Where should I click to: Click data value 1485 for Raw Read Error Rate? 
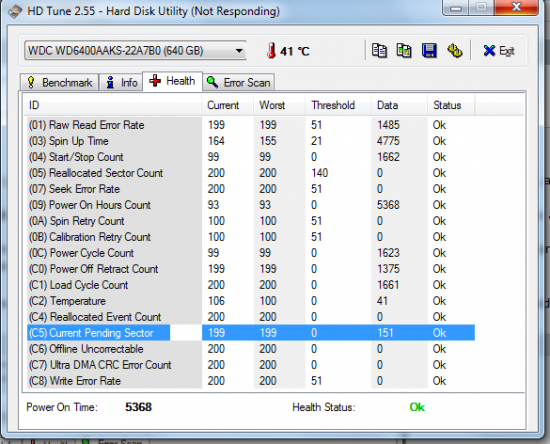388,125
